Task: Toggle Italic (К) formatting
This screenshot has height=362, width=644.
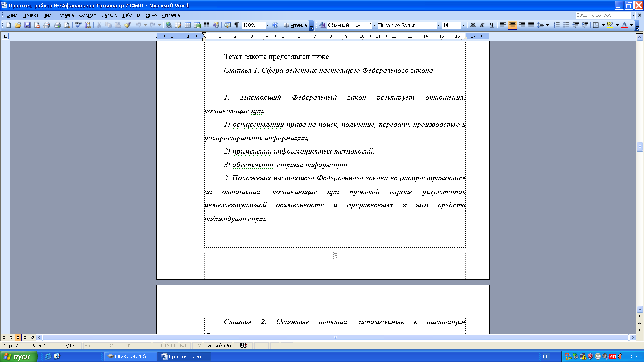Action: 482,25
